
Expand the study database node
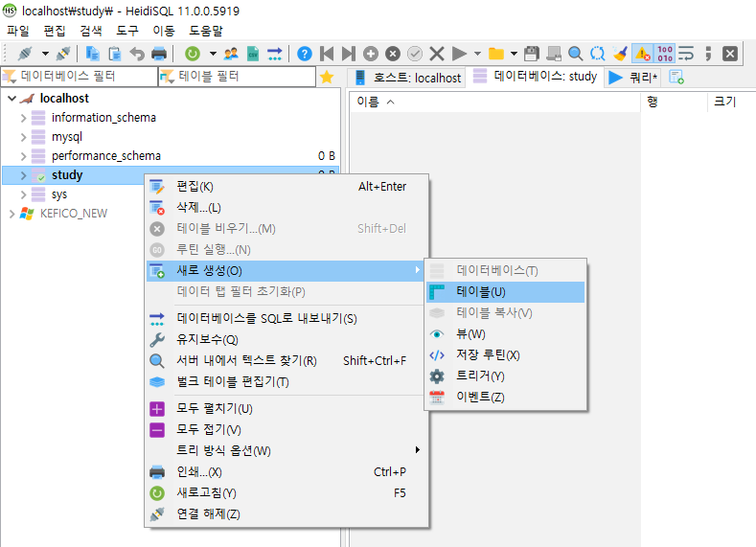point(23,175)
